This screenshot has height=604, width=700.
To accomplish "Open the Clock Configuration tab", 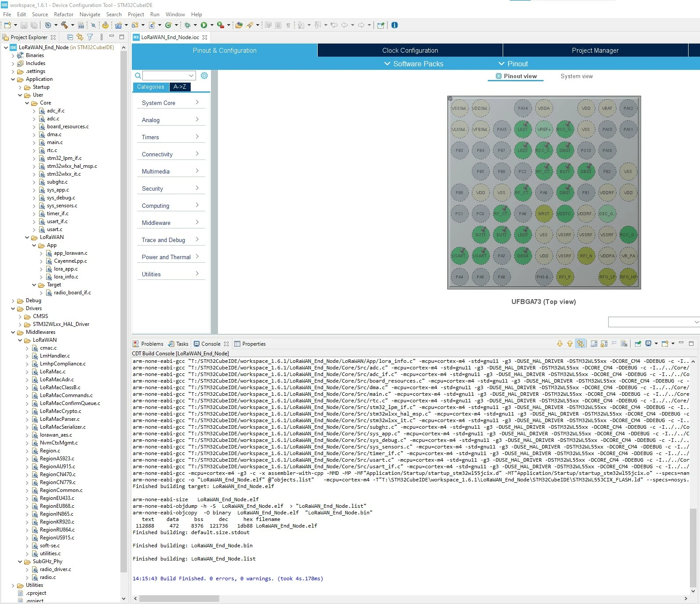I will tap(410, 51).
